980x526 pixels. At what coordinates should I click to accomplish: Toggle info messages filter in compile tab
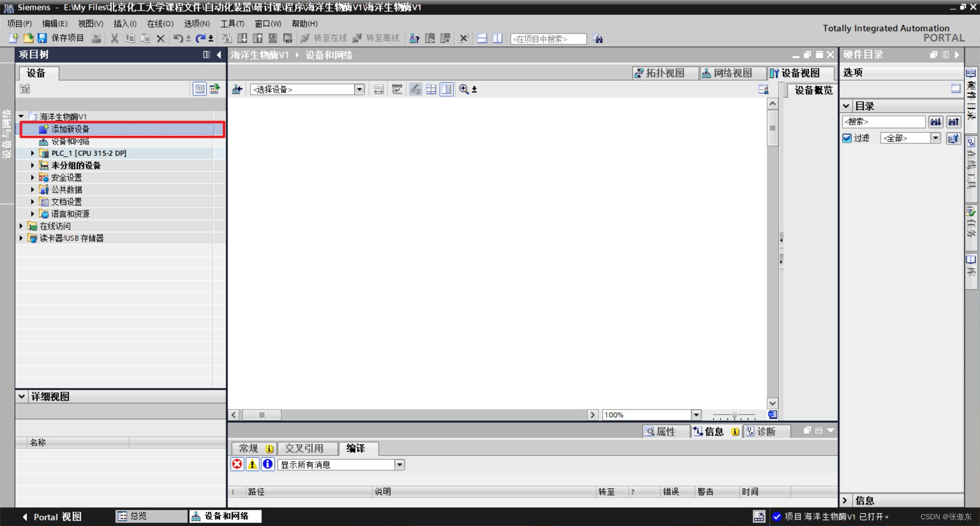[267, 464]
